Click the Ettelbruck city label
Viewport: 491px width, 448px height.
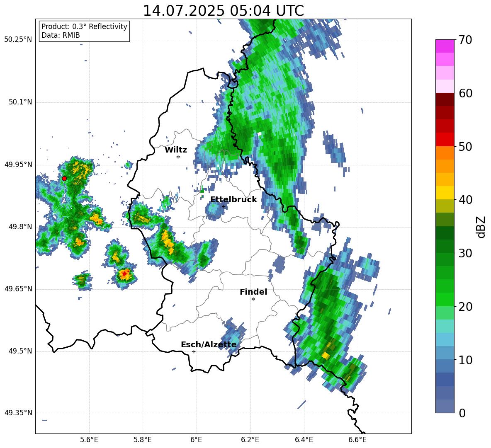click(233, 200)
